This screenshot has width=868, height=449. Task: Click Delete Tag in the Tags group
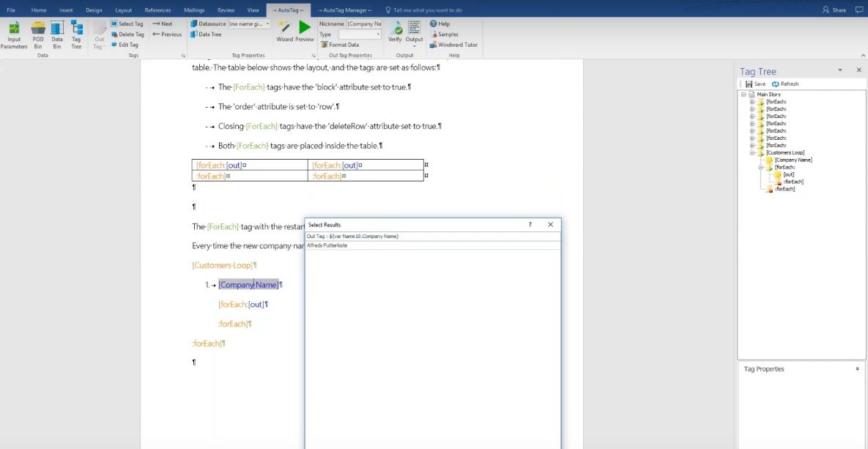(126, 34)
